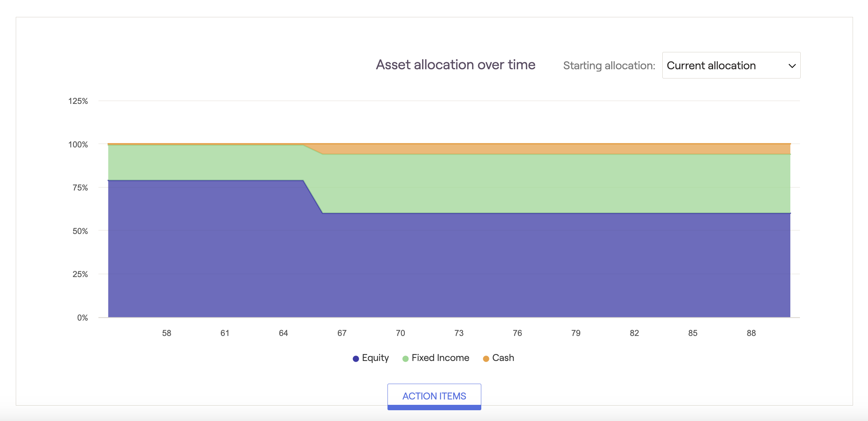868x421 pixels.
Task: Click the 100% y-axis label
Action: (x=78, y=145)
